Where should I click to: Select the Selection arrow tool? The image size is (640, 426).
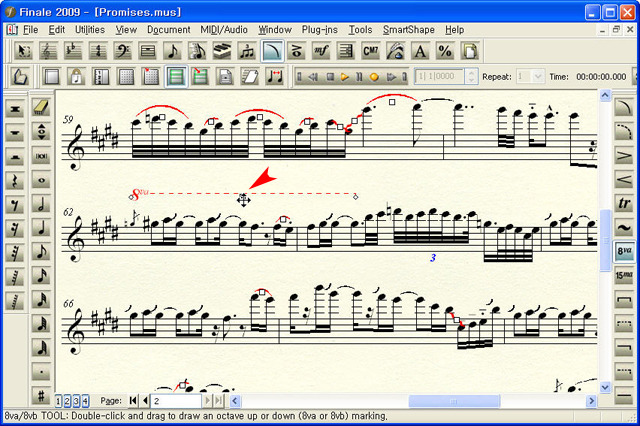(24, 51)
